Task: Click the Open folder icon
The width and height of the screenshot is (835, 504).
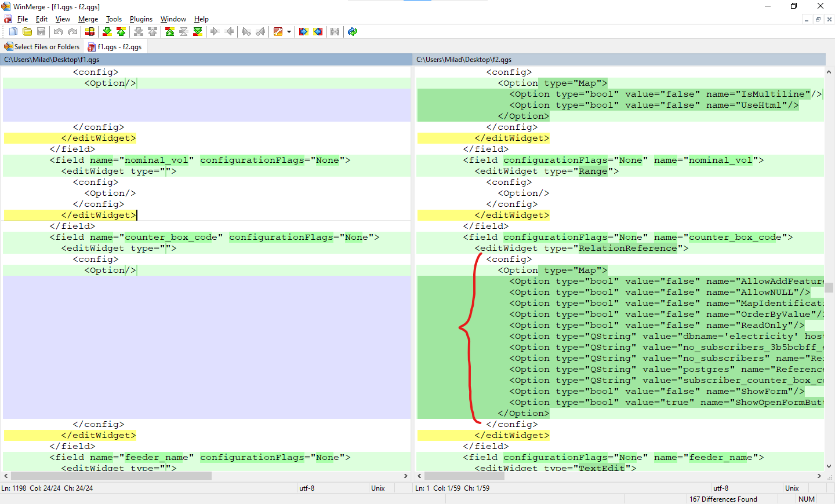Action: click(27, 31)
